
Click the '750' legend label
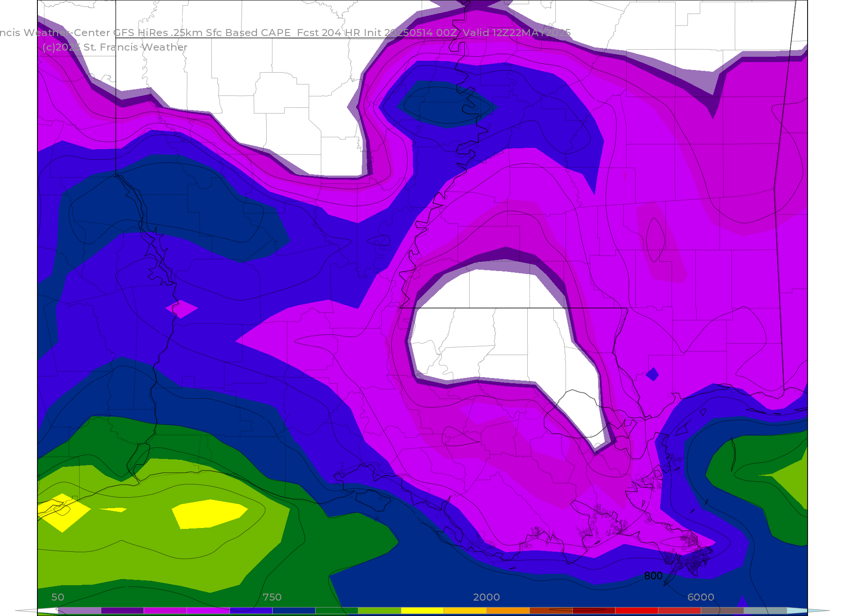pyautogui.click(x=272, y=597)
